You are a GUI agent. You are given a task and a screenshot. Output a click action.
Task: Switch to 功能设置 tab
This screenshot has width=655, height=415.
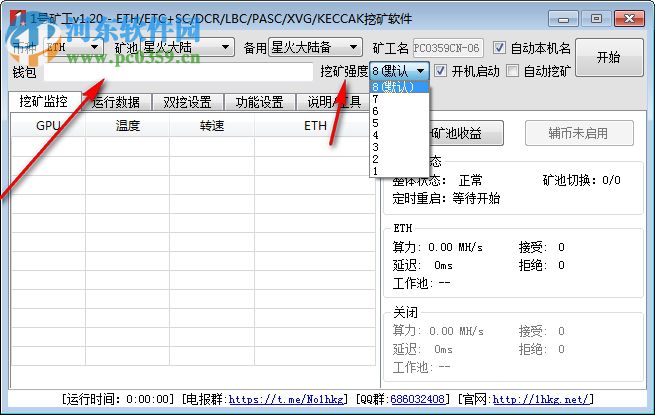[x=259, y=102]
